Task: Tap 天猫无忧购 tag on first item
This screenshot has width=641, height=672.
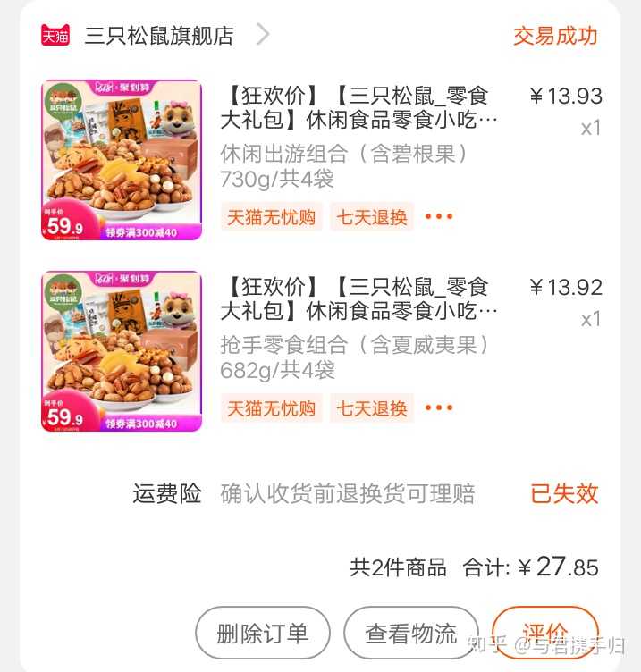Action: [272, 217]
